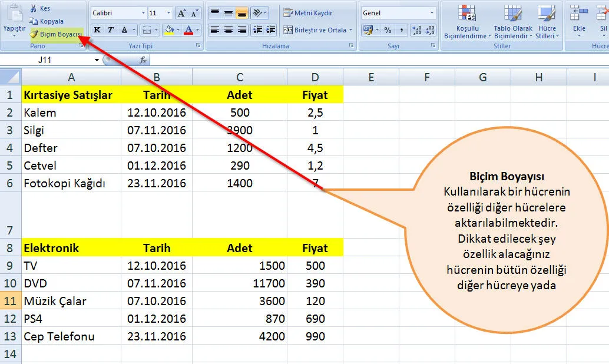Screen dimensions: 609x364
Task: Open the Genel number format dropdown
Action: click(x=432, y=13)
